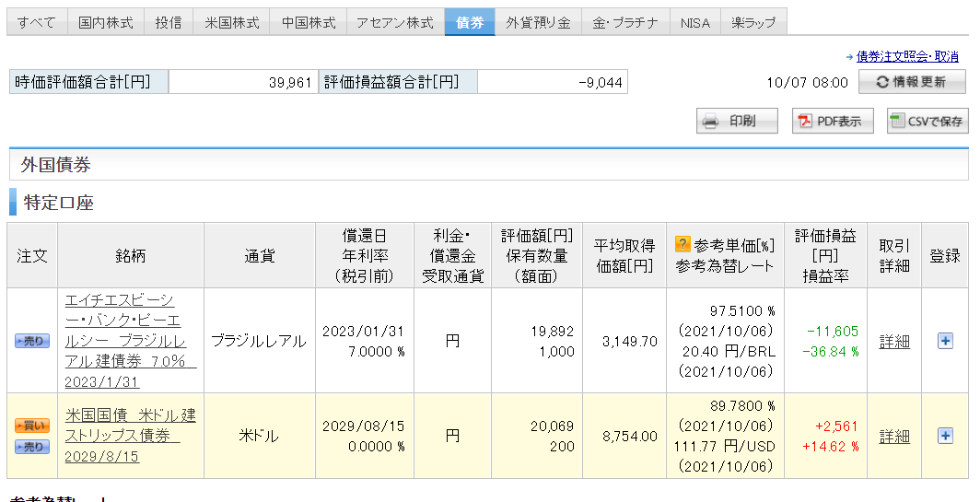Switch to 国内株式 tab
980x502 pixels.
click(x=106, y=22)
